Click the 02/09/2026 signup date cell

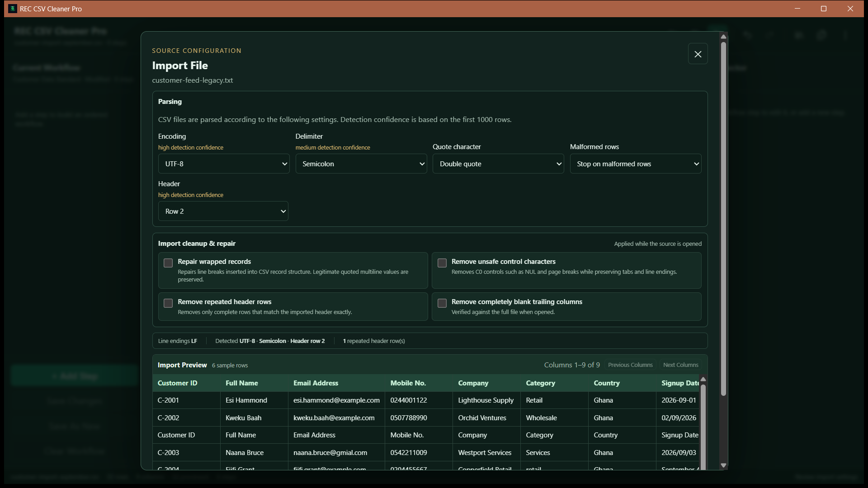(678, 418)
